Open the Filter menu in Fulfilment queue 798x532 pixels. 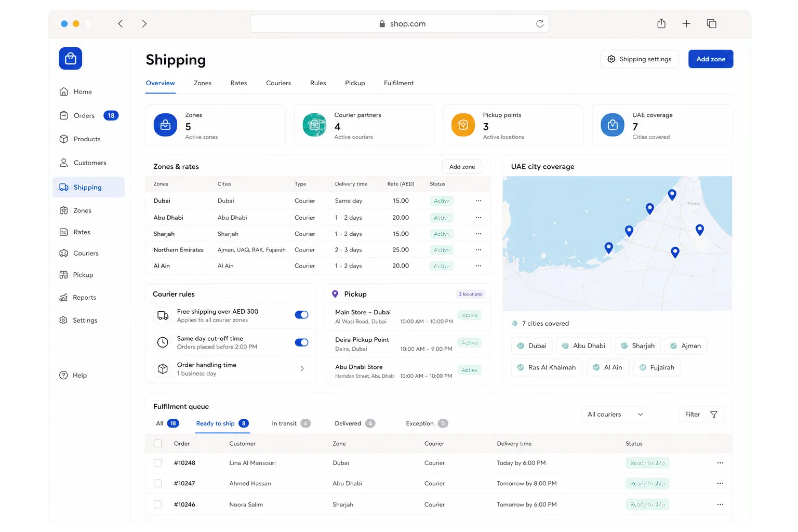(701, 415)
